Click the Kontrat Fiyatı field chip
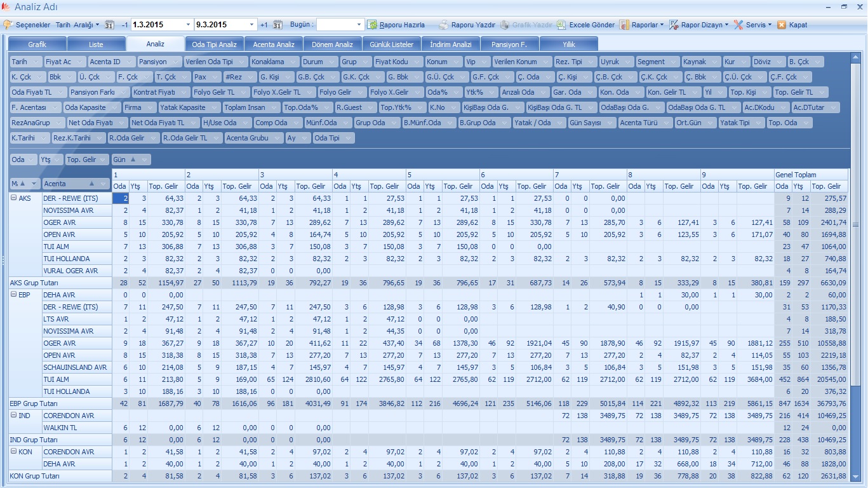 click(x=161, y=92)
